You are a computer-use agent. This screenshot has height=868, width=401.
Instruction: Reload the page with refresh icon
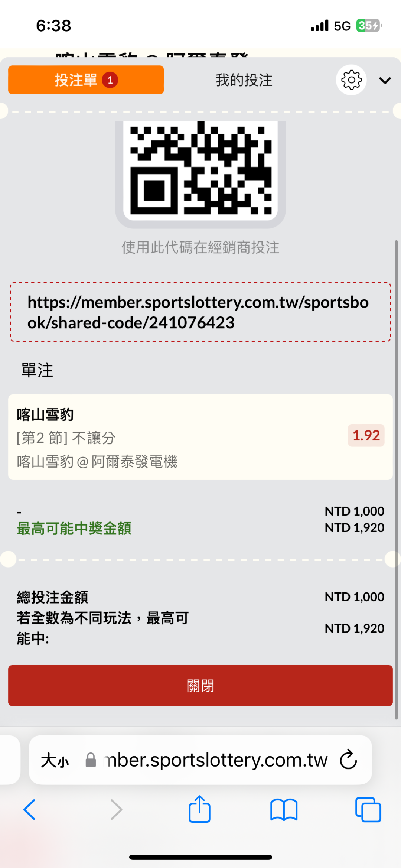click(348, 760)
